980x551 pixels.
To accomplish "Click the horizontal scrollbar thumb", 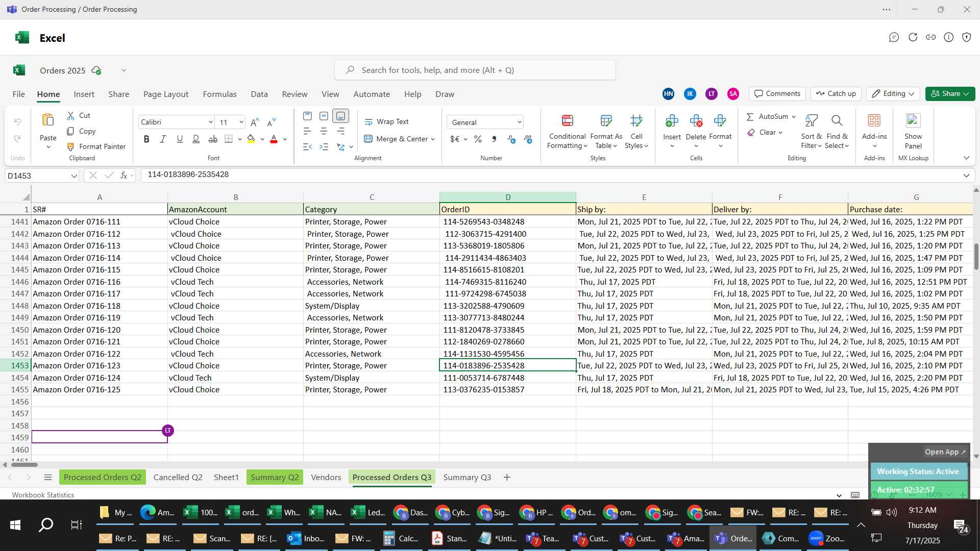I will [24, 465].
